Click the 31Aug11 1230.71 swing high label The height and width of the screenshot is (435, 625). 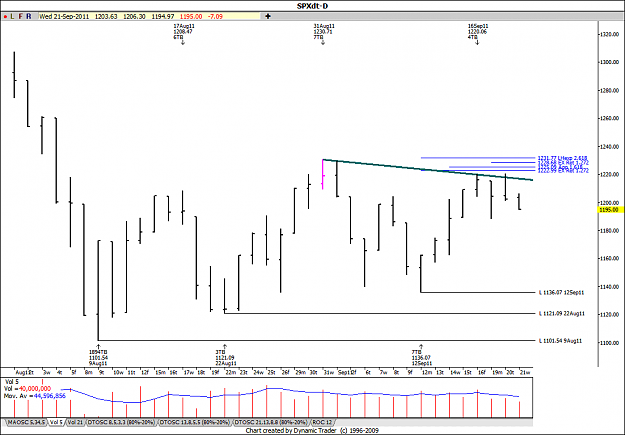pos(324,31)
